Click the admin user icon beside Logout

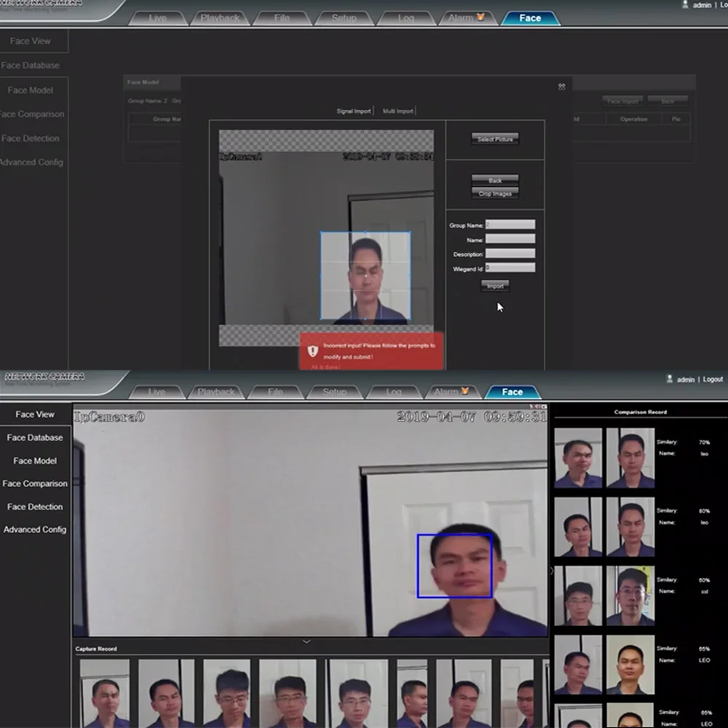[x=670, y=379]
